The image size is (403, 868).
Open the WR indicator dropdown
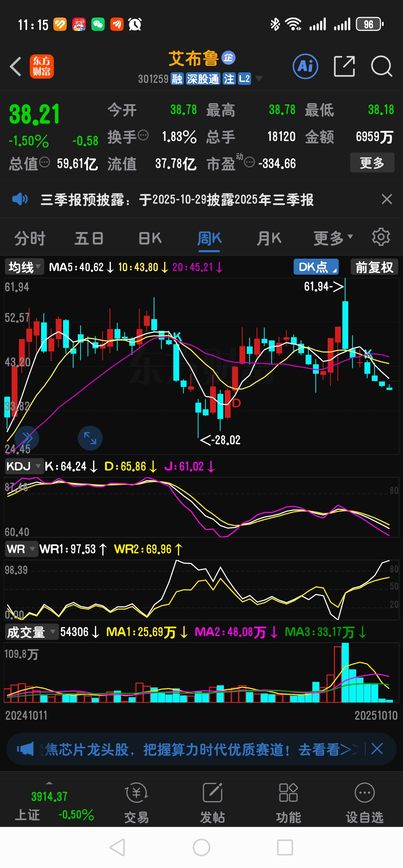[x=21, y=549]
